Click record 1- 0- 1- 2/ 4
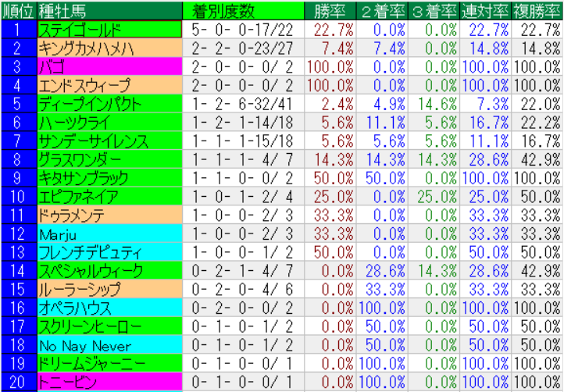 coord(242,197)
